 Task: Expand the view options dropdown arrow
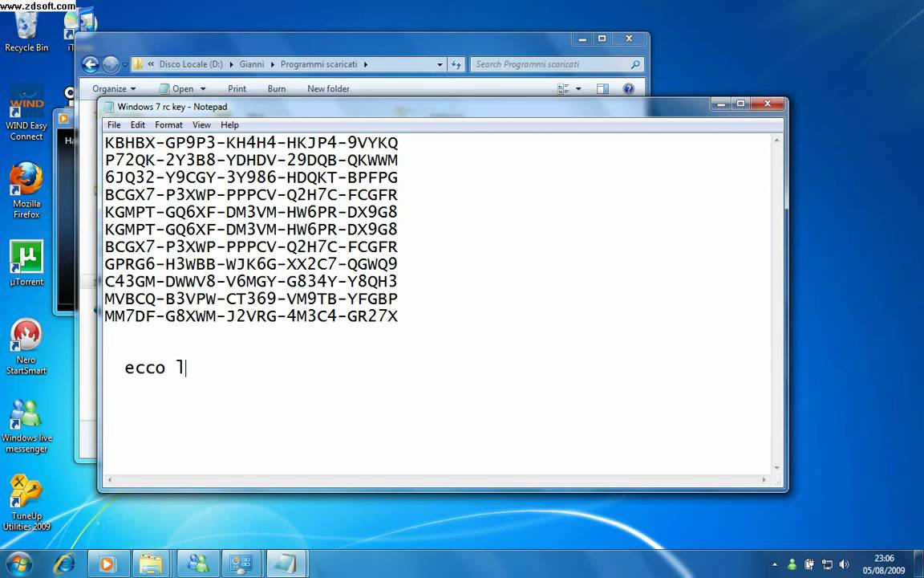pyautogui.click(x=578, y=89)
